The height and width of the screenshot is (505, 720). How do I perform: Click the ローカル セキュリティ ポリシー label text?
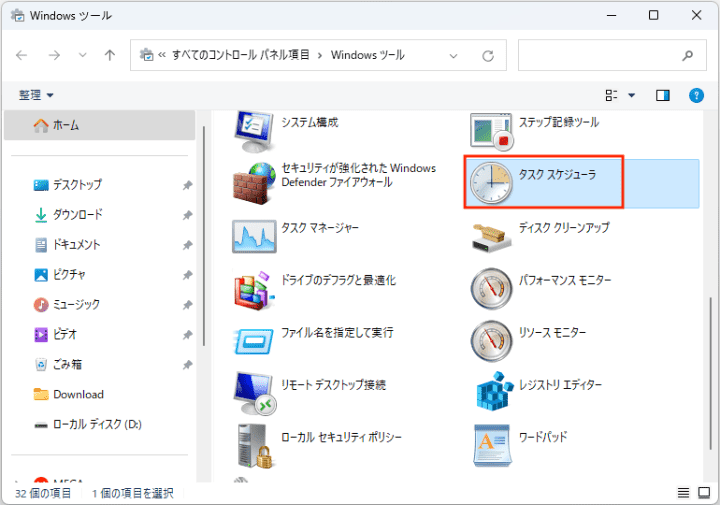pyautogui.click(x=341, y=437)
